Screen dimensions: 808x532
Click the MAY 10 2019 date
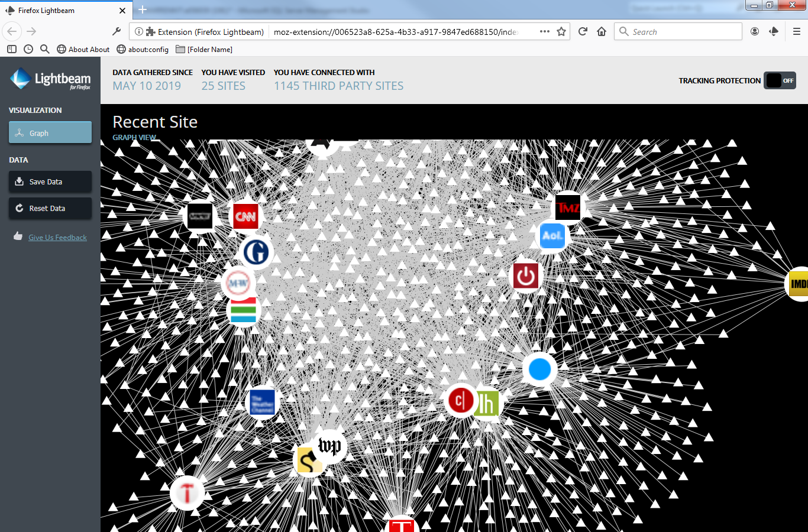(x=147, y=86)
